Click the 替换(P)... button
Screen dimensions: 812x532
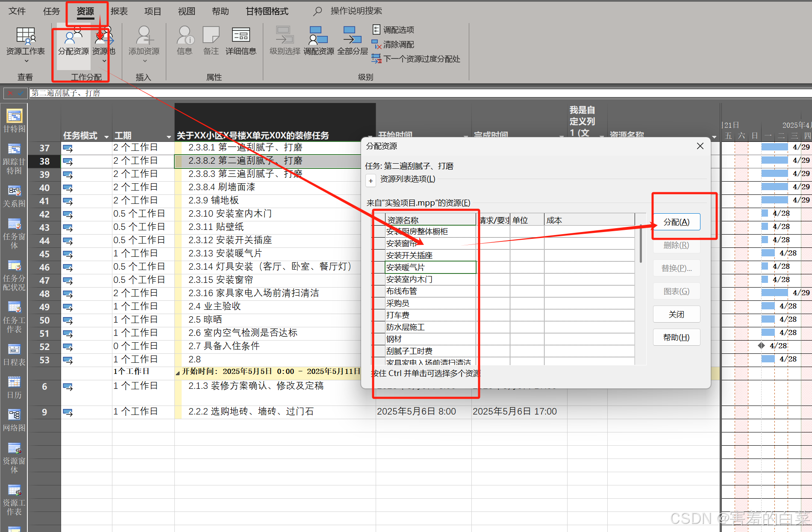click(677, 268)
